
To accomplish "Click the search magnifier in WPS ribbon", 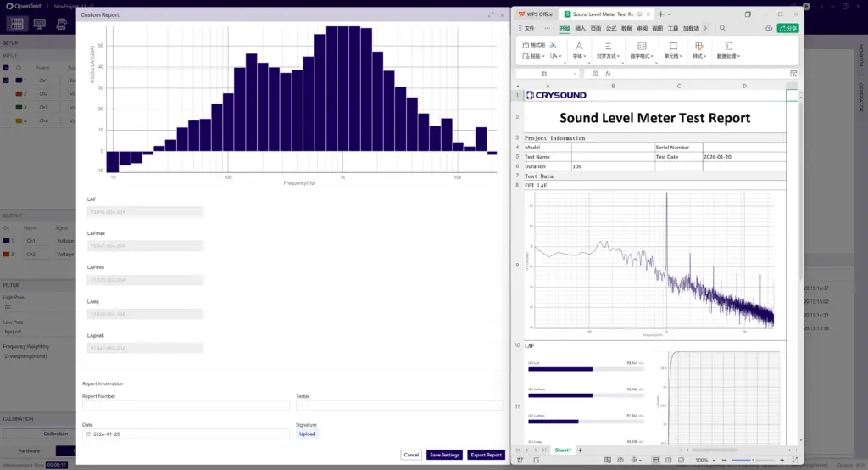I will pyautogui.click(x=722, y=28).
